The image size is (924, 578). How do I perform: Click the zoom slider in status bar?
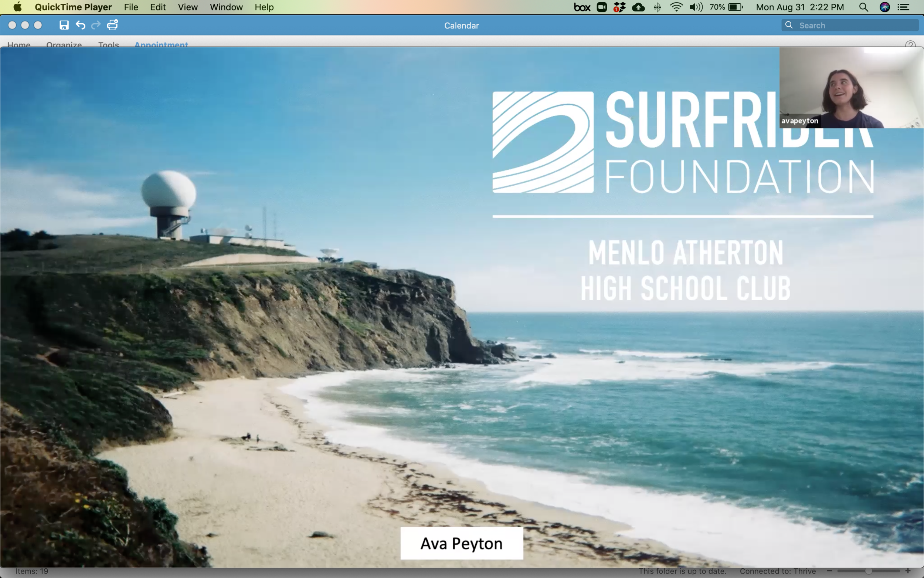869,571
